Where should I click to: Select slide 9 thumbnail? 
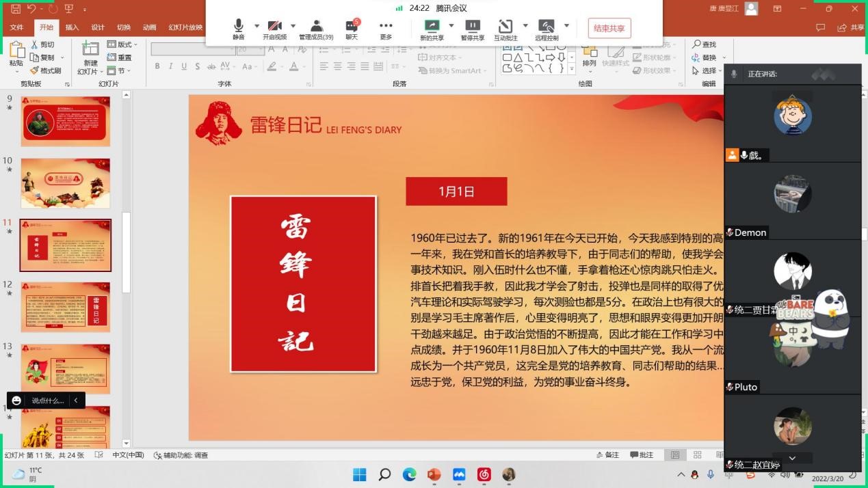66,121
